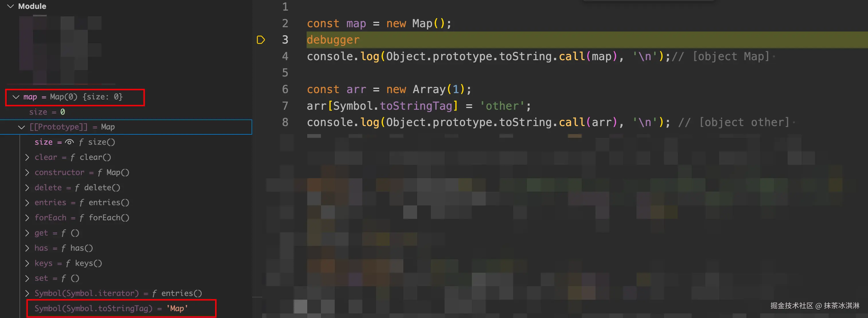Viewport: 868px width, 318px height.
Task: Click the debugger breakpoint arrow on line 3
Action: click(260, 40)
